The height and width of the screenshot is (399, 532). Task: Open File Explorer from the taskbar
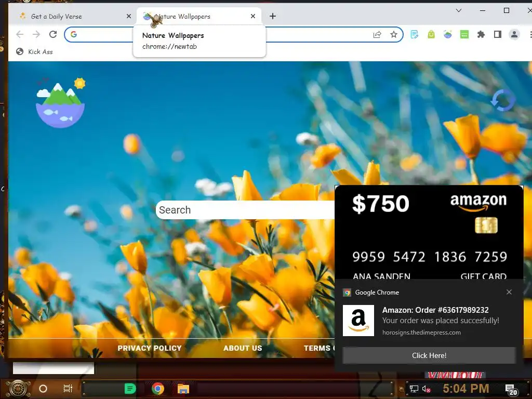tap(183, 389)
